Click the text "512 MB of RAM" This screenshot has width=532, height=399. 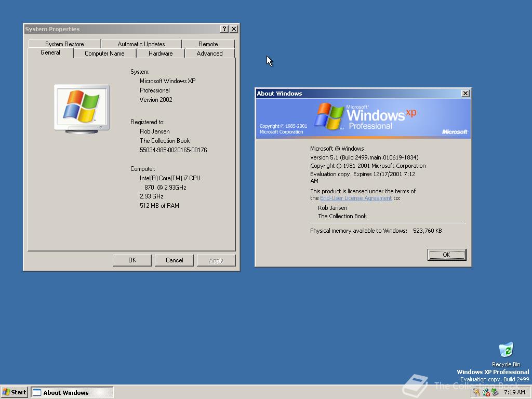(x=159, y=206)
